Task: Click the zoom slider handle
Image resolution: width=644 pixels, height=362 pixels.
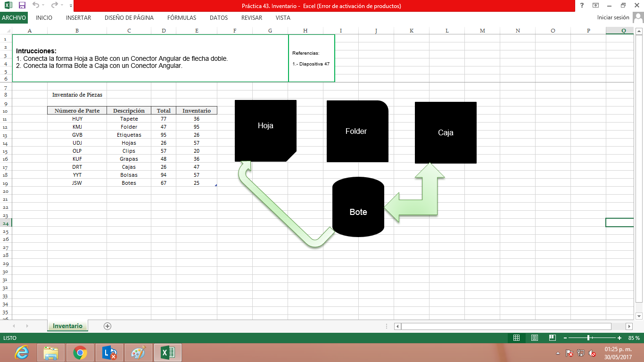Action: pyautogui.click(x=589, y=338)
